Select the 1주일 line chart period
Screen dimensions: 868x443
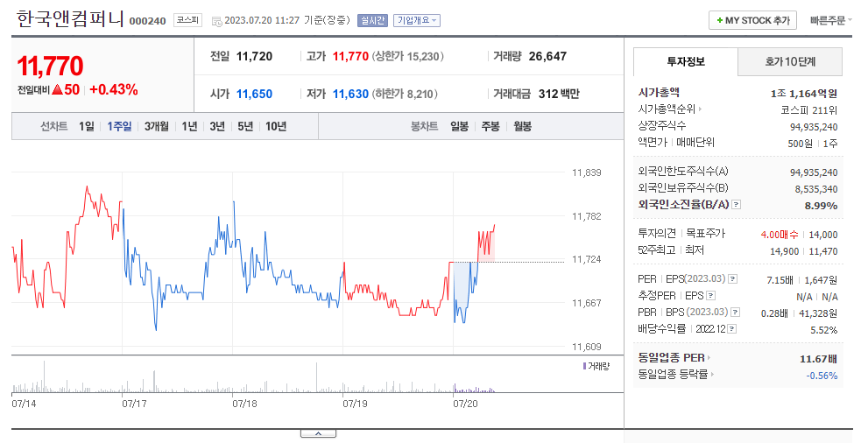(x=120, y=127)
